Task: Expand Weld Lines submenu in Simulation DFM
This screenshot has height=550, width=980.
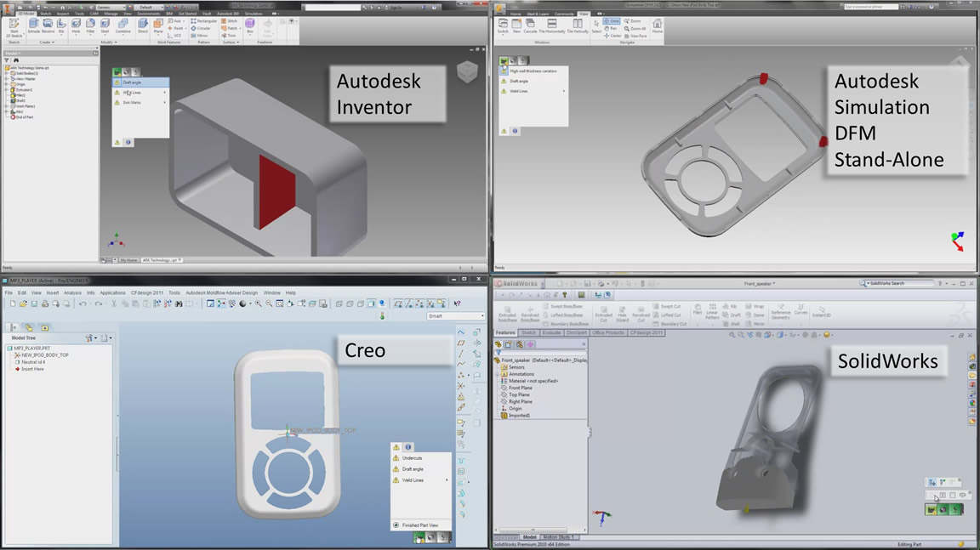Action: 564,91
